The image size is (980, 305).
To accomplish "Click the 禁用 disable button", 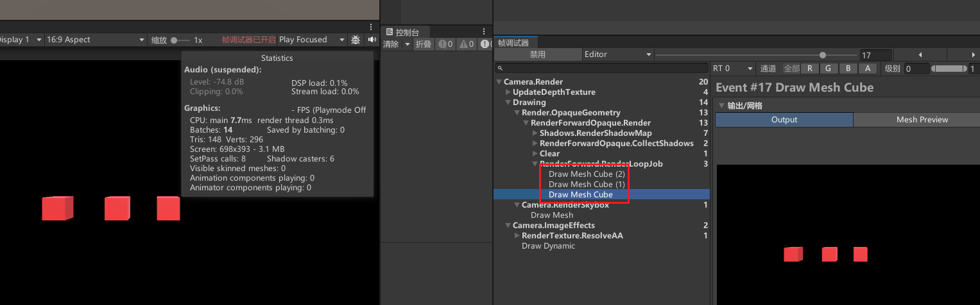I will pos(537,55).
